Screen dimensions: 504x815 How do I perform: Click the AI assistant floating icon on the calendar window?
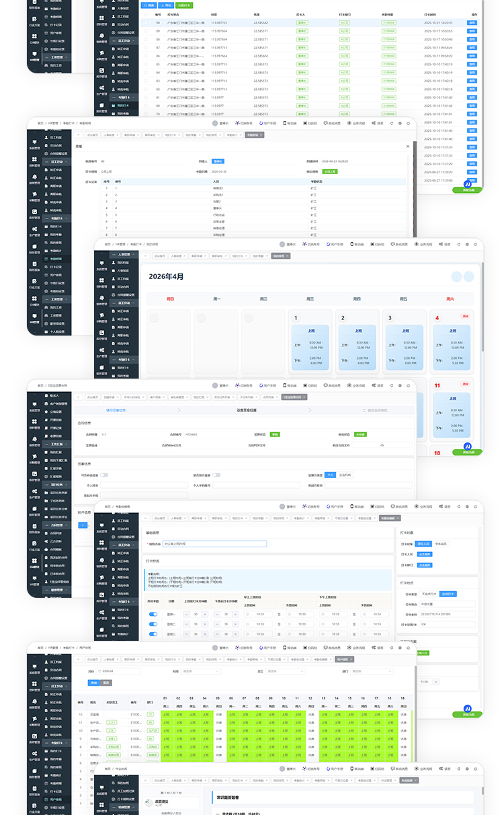tap(468, 447)
